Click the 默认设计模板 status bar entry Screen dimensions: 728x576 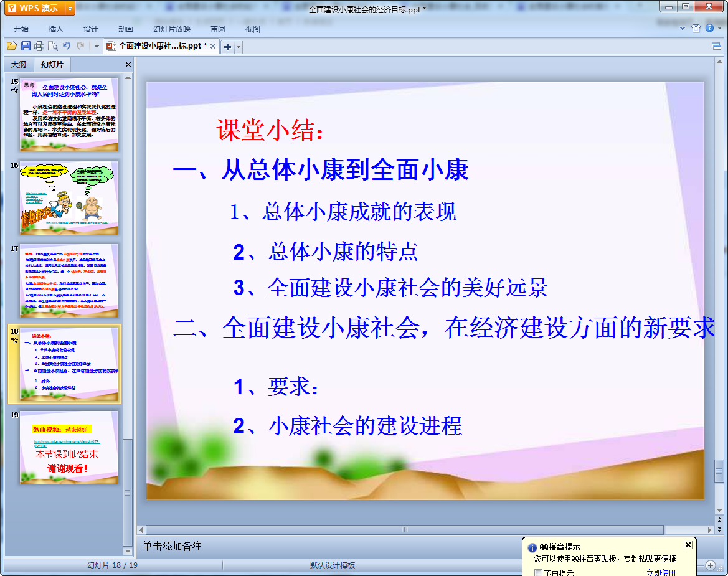point(333,565)
